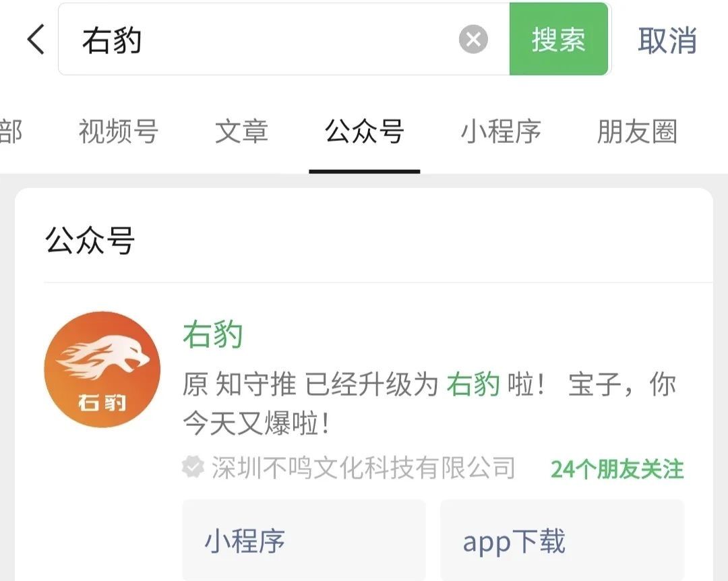728x581 pixels.
Task: Open the 小程序 shortcut button
Action: coord(303,540)
